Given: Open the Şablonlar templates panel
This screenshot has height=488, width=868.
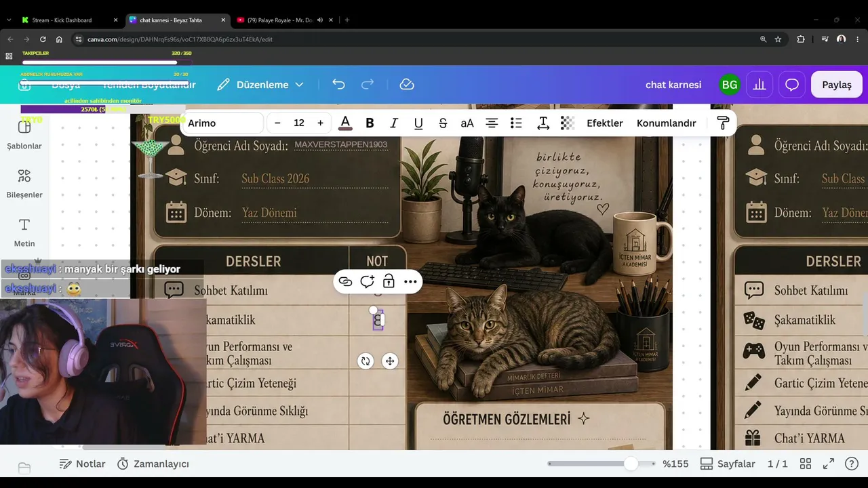Looking at the screenshot, I should [x=24, y=135].
